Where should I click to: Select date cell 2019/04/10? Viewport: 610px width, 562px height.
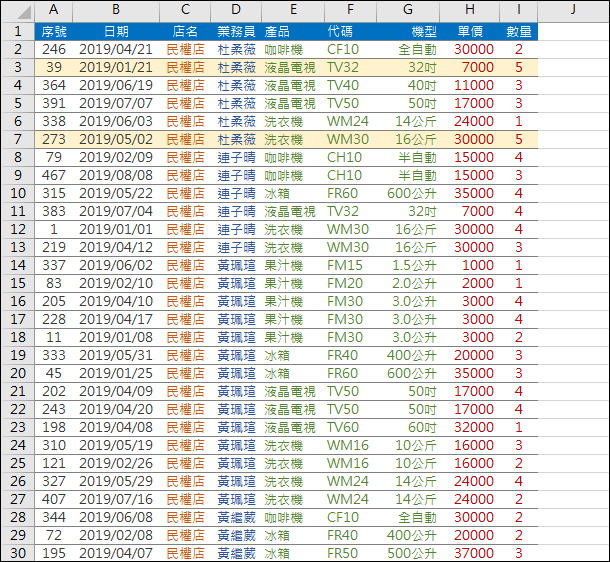click(116, 301)
